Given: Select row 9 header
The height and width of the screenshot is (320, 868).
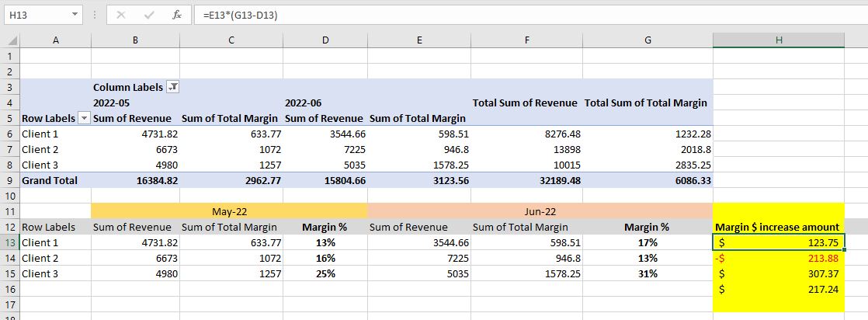Looking at the screenshot, I should coord(9,180).
